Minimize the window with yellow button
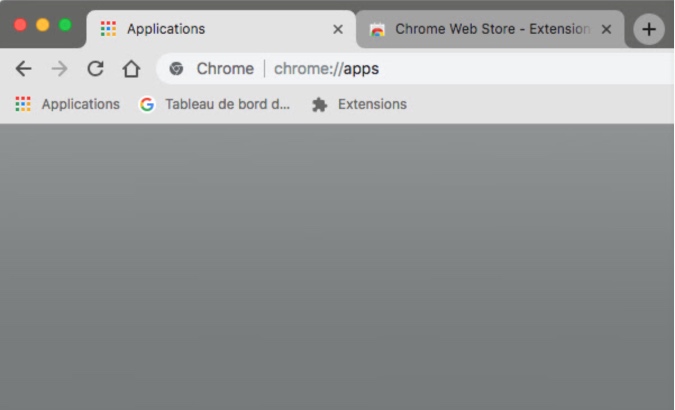The width and height of the screenshot is (675, 410). tap(42, 25)
